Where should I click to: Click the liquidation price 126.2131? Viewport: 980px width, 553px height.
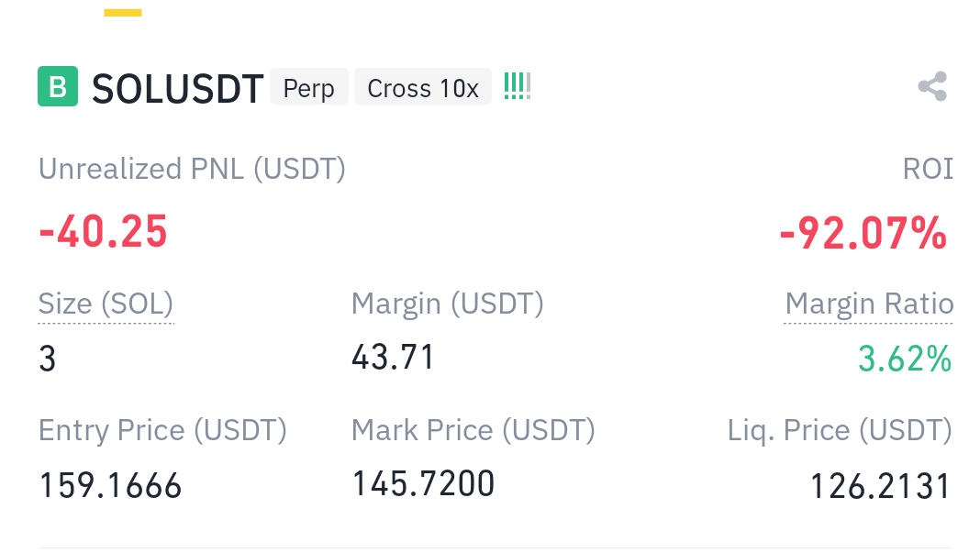[880, 486]
